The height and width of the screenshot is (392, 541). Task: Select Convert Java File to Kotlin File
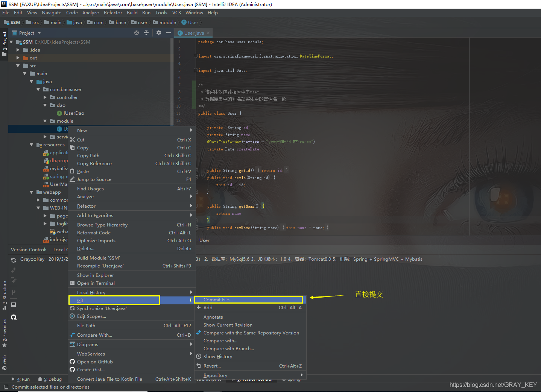click(132, 379)
